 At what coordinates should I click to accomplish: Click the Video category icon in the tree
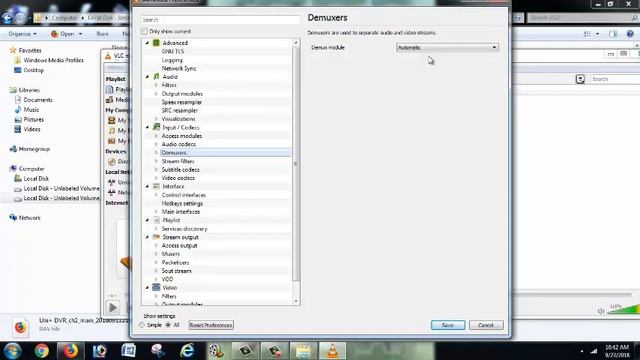point(156,287)
